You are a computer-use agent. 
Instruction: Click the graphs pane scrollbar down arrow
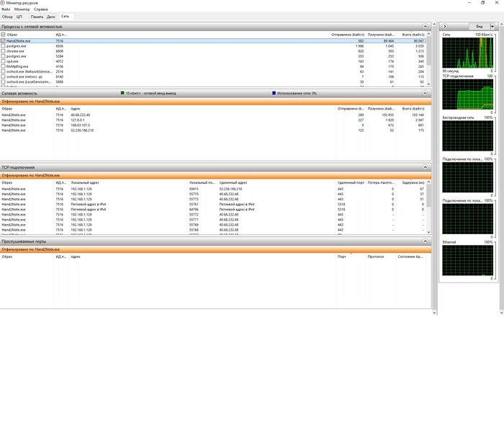click(501, 312)
